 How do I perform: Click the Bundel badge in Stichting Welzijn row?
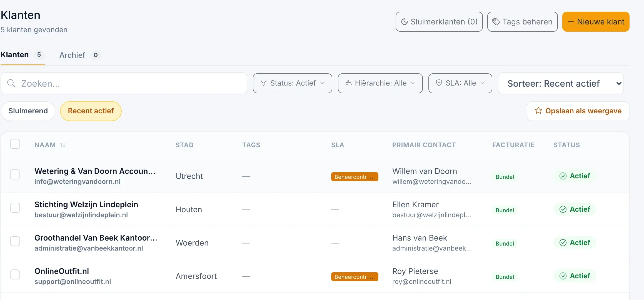(505, 210)
